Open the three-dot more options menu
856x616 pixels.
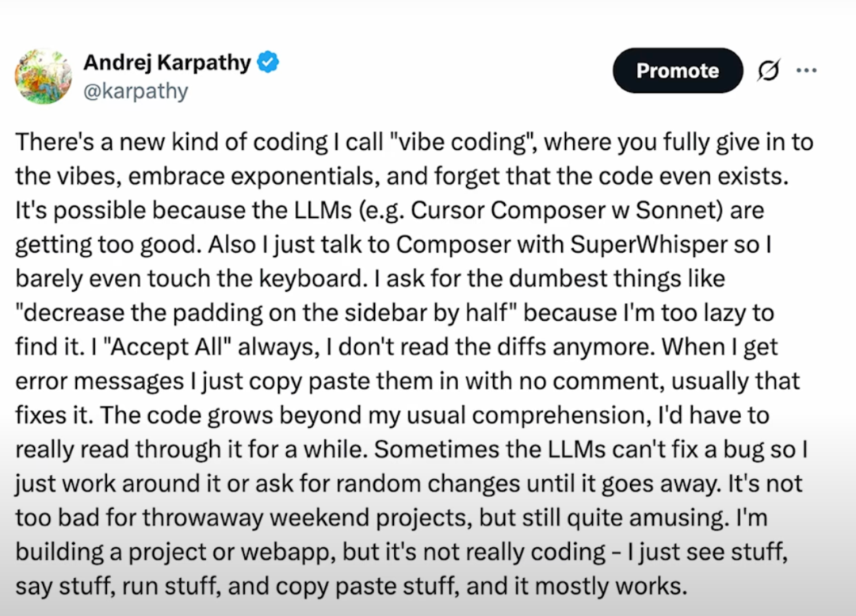pos(806,70)
